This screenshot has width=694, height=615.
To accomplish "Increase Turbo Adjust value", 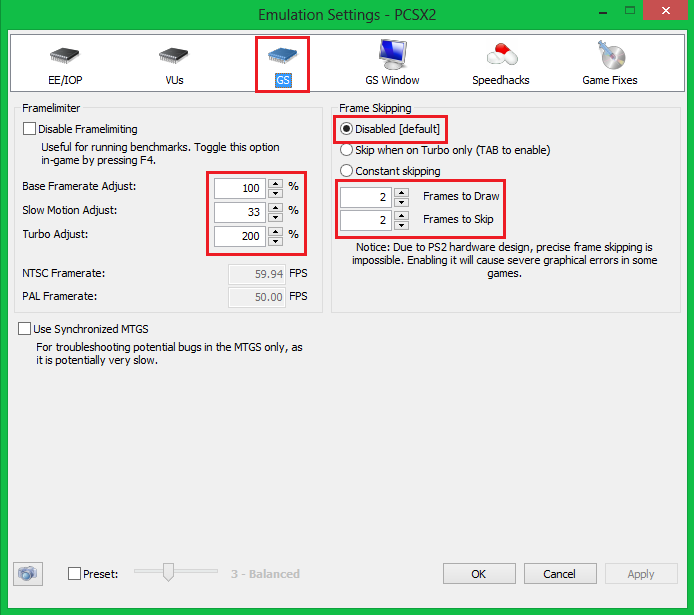I will click(276, 231).
